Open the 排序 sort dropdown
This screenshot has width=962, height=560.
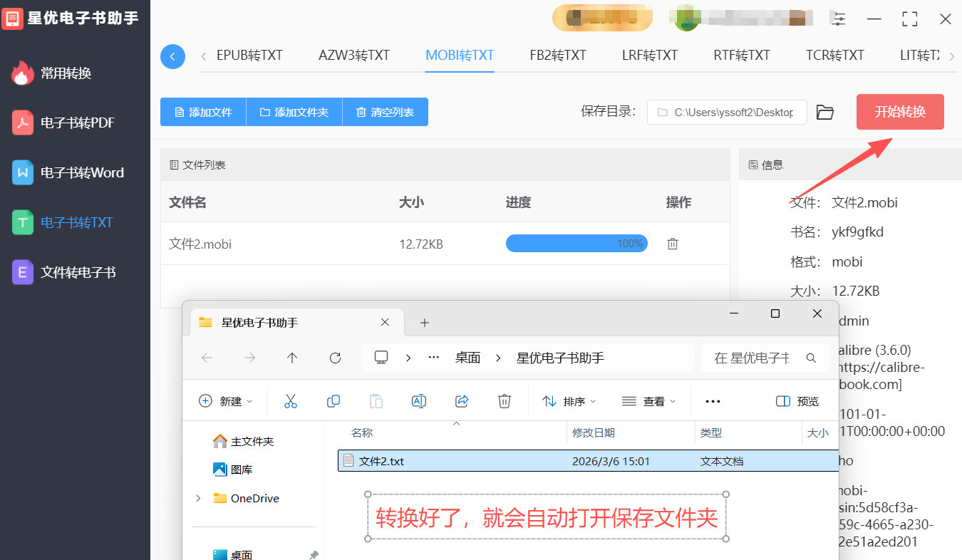[x=569, y=401]
